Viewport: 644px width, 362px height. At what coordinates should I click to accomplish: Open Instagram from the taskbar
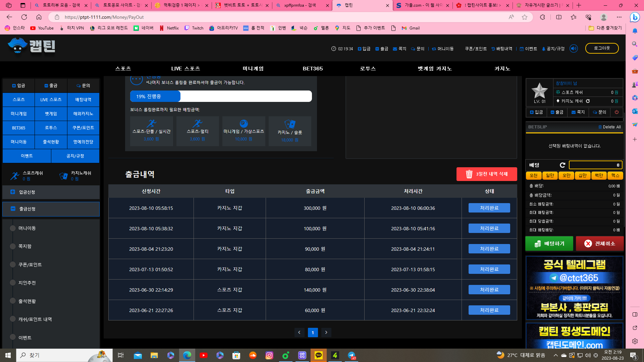269,355
